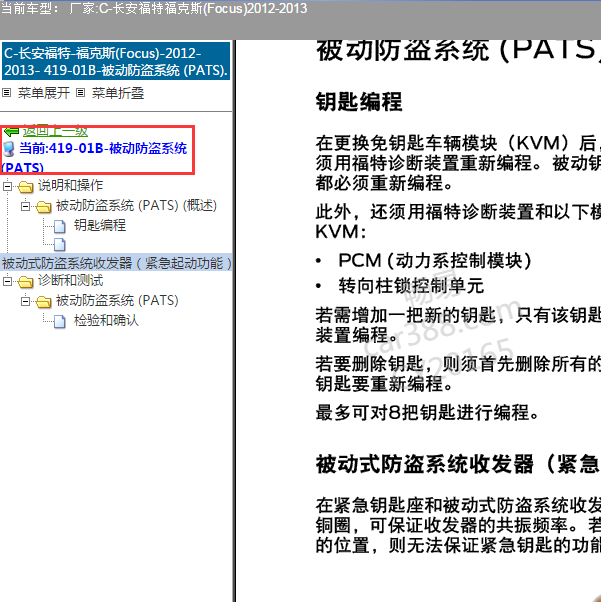Select the 诊断和测试 folder label
This screenshot has width=601, height=602.
coord(70,281)
